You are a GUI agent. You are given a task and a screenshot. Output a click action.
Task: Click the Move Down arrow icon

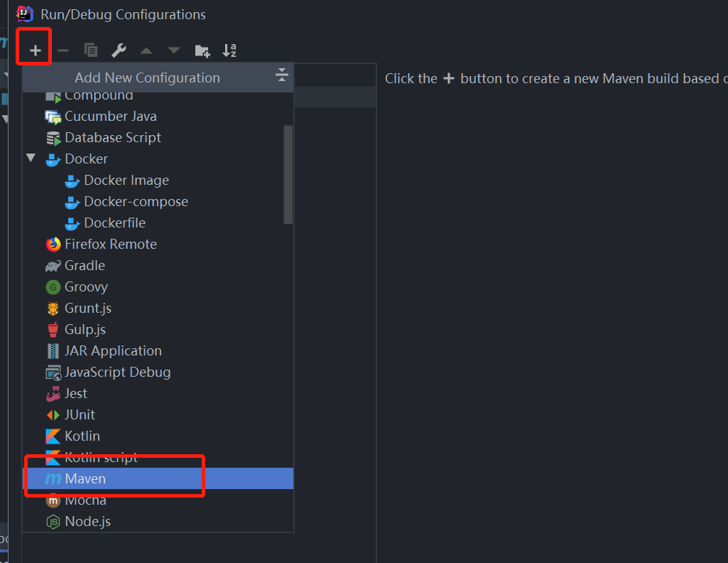coord(173,50)
